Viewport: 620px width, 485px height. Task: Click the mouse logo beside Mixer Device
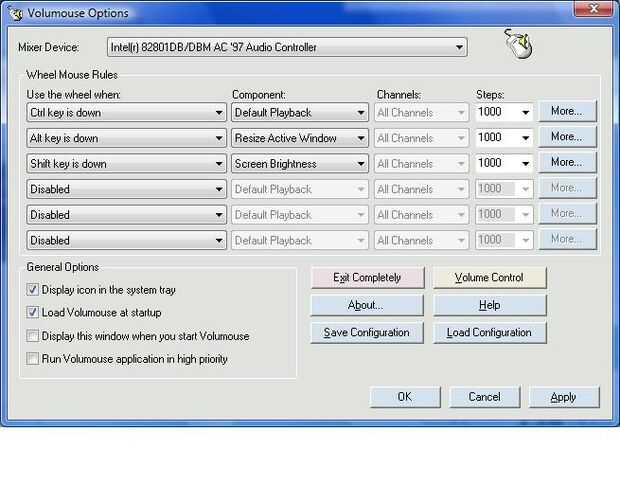(x=518, y=44)
